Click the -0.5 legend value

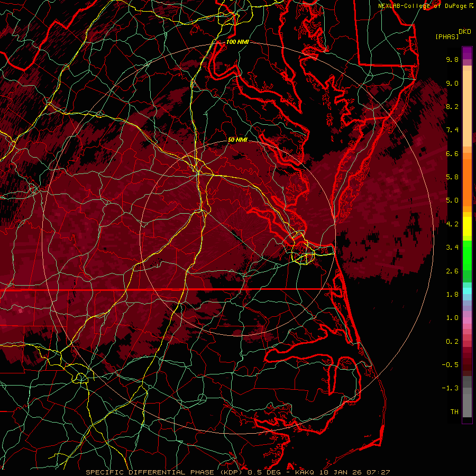[x=450, y=365]
